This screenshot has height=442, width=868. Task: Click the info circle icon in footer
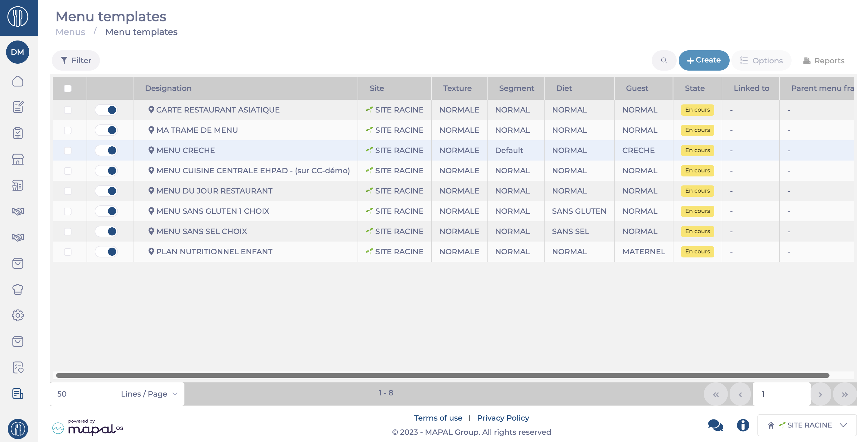tap(743, 425)
